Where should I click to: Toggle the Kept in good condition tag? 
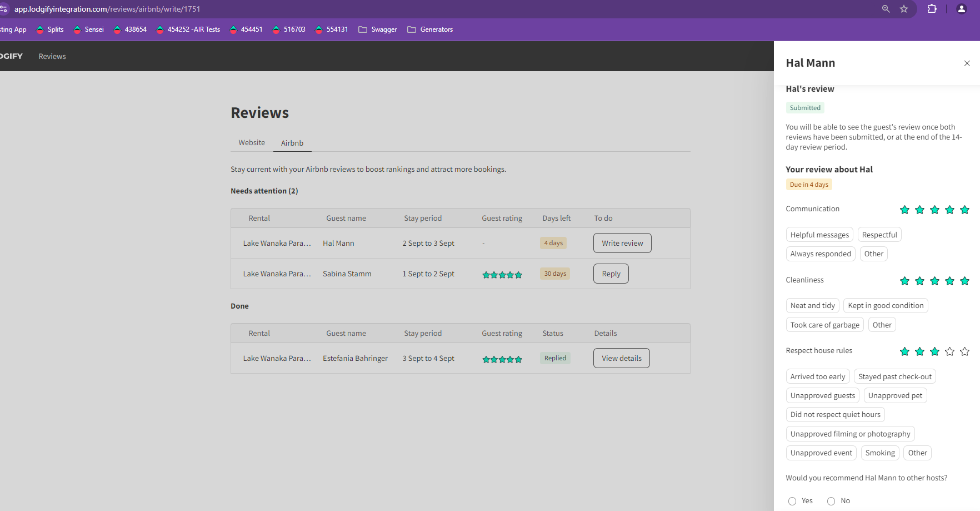click(886, 305)
